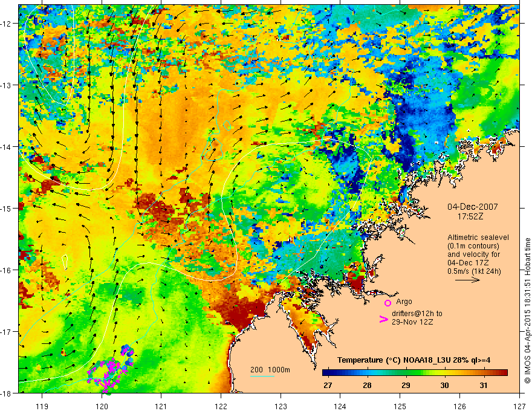Click the '(0.1m contours)' text
The height and width of the screenshot is (411, 532).
pos(473,246)
